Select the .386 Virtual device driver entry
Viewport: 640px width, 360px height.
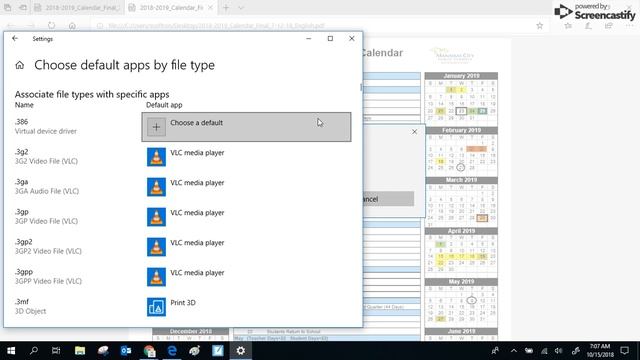coord(46,127)
